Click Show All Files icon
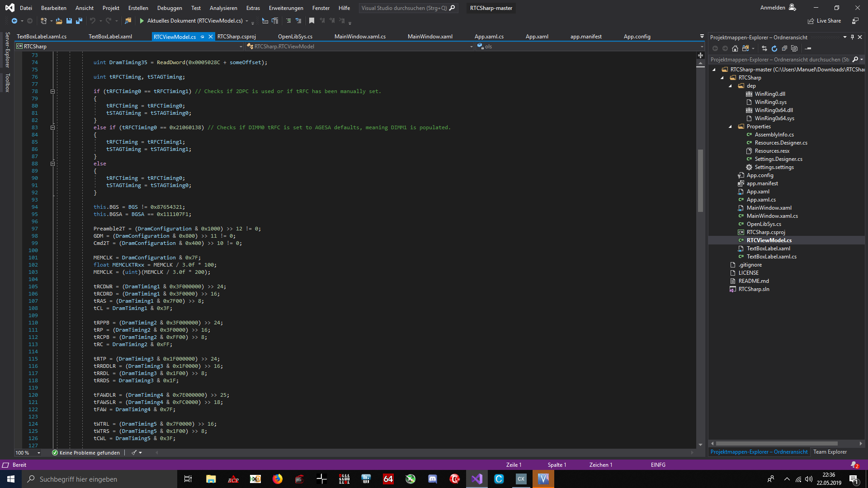 [794, 48]
